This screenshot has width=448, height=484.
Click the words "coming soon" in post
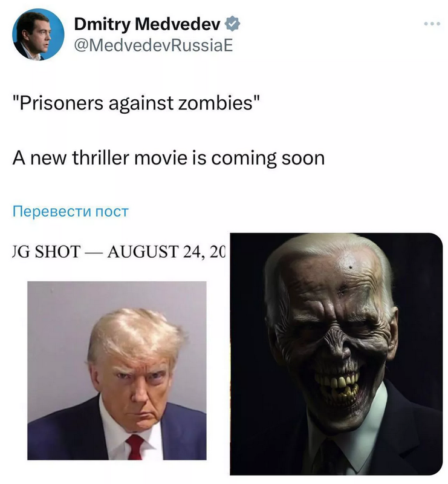click(x=268, y=159)
